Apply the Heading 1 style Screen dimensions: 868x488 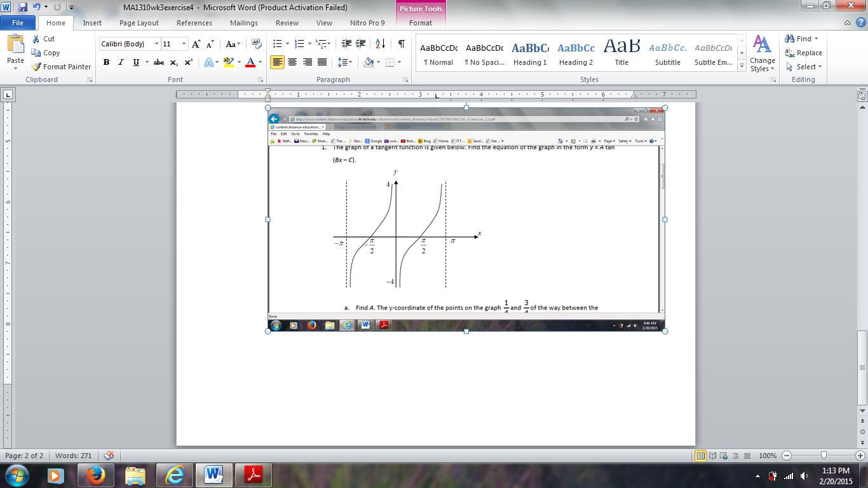tap(529, 51)
